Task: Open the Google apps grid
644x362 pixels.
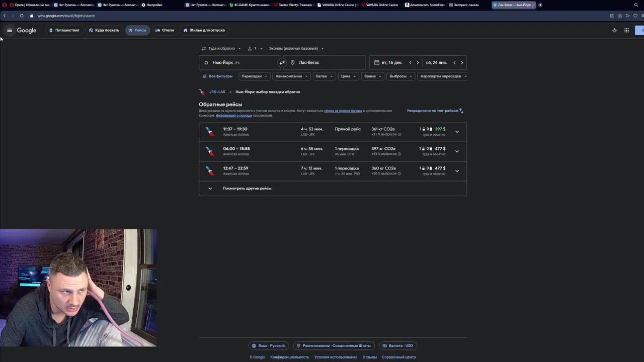Action: (626, 30)
